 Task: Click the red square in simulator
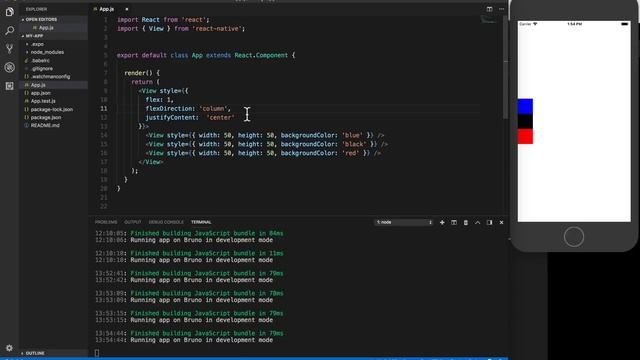click(525, 136)
